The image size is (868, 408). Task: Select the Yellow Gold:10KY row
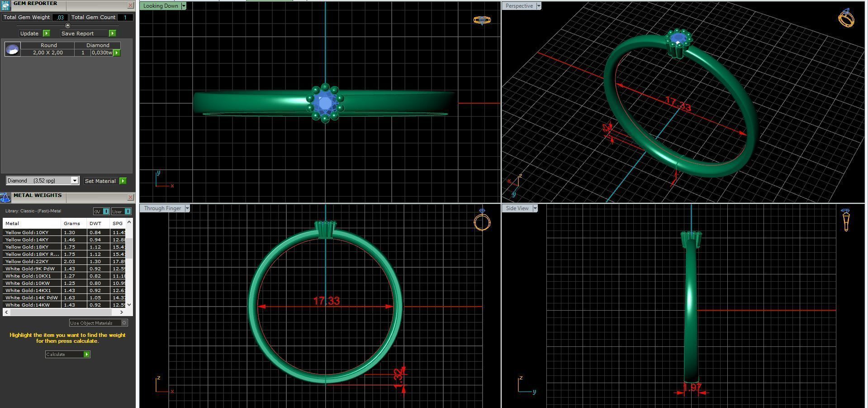(x=64, y=232)
